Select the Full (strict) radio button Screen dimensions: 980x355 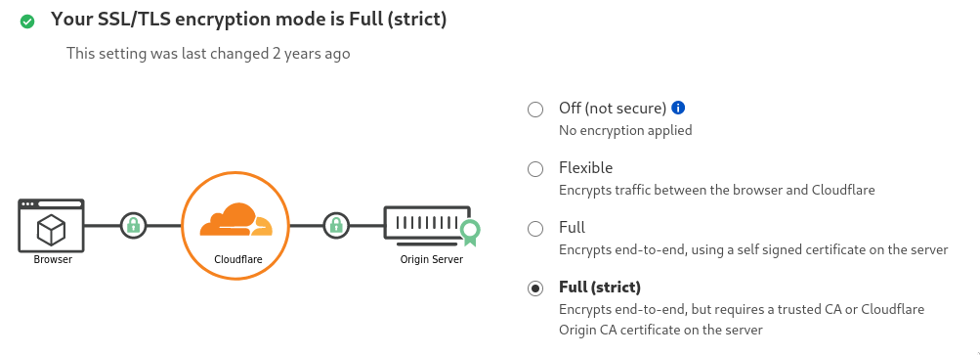(x=535, y=288)
